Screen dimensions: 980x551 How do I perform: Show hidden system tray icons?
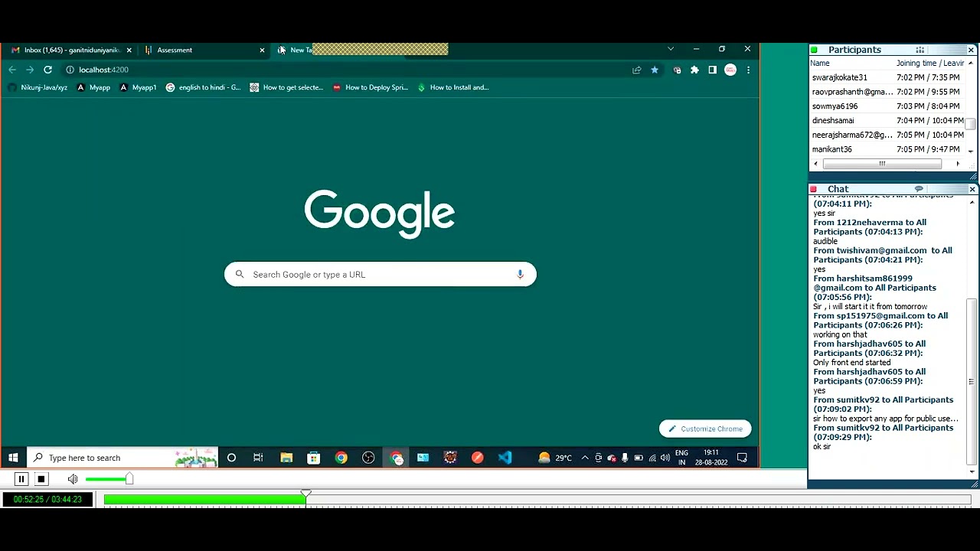point(585,458)
